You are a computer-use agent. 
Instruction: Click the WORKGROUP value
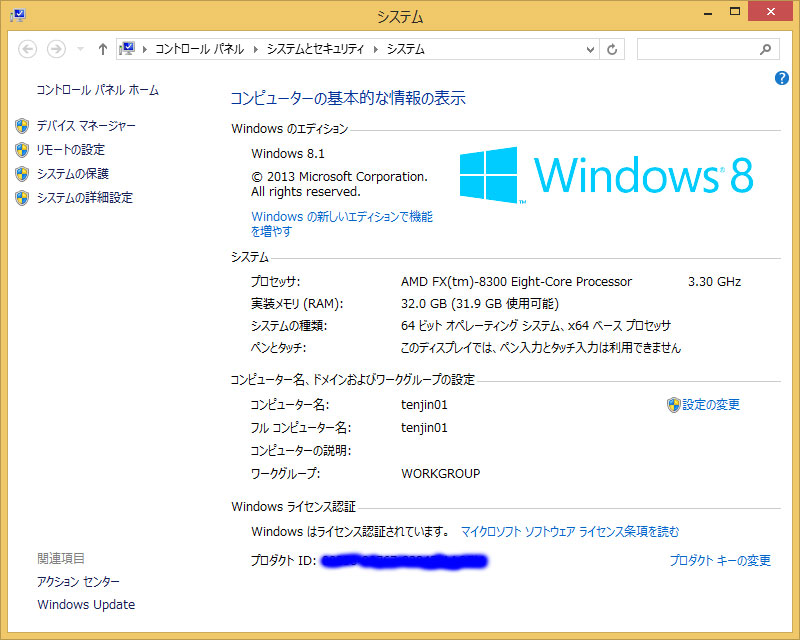[x=441, y=474]
